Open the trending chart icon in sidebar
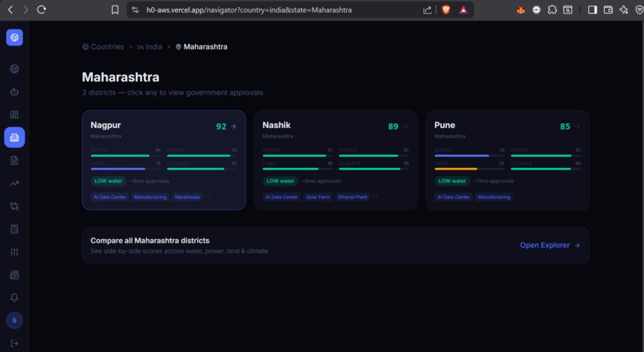644x352 pixels. pos(14,183)
